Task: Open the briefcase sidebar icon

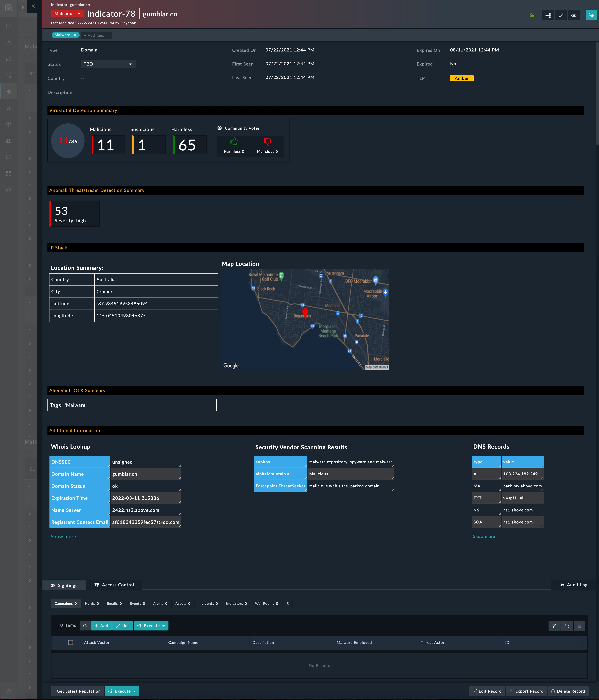Action: 9,141
